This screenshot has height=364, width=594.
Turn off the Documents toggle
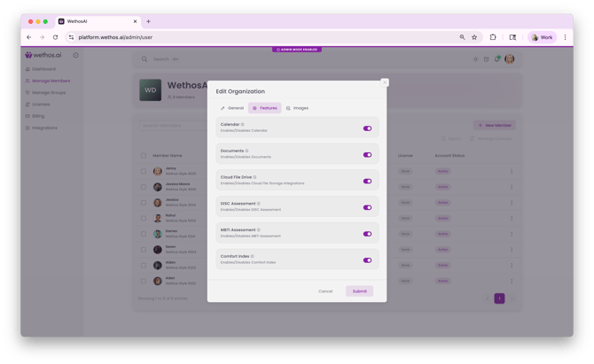[367, 155]
